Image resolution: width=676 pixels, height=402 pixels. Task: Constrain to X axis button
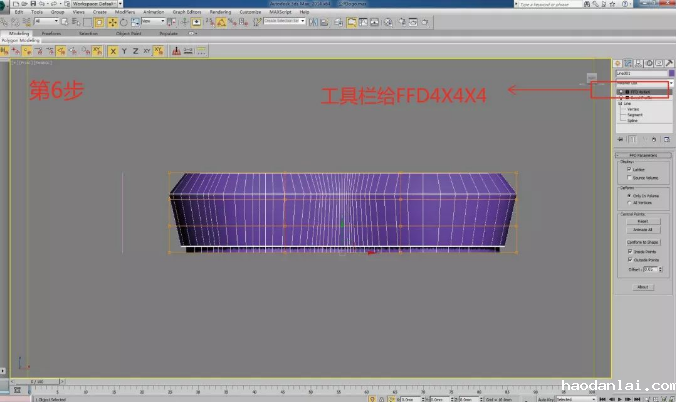[113, 51]
